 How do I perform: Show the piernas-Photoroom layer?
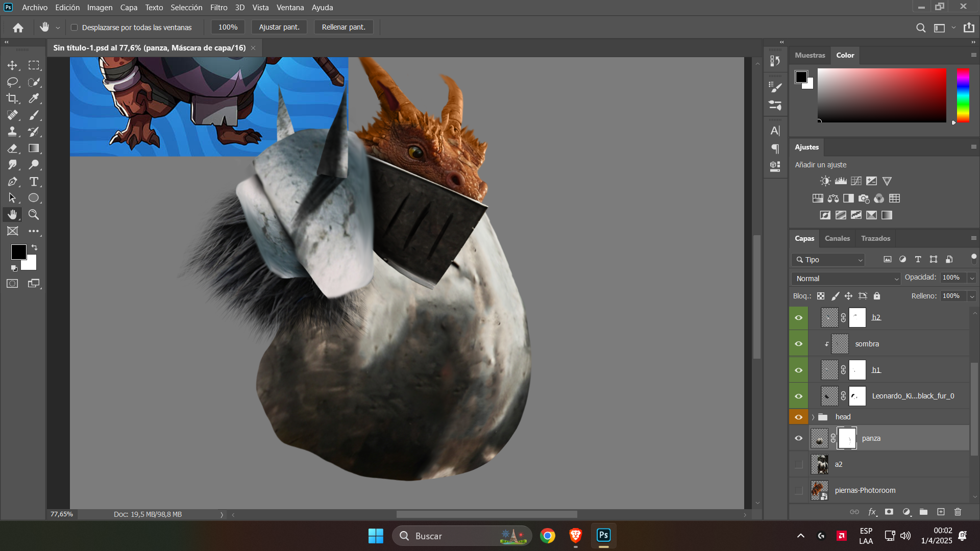(799, 490)
